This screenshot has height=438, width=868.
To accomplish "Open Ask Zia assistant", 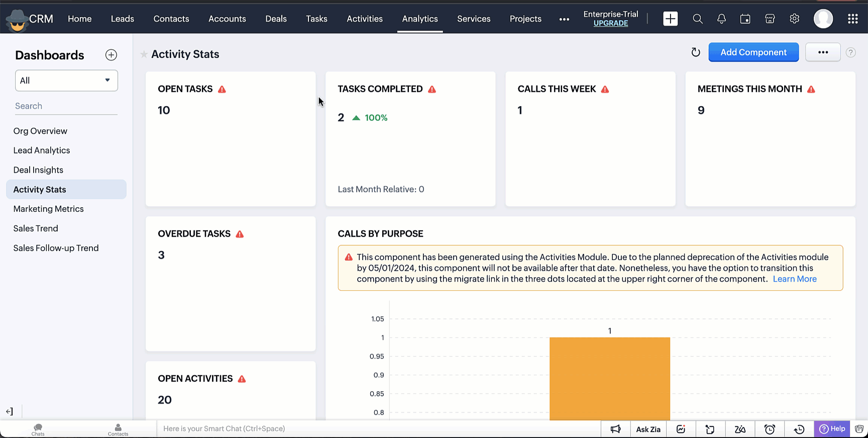I will pos(648,429).
